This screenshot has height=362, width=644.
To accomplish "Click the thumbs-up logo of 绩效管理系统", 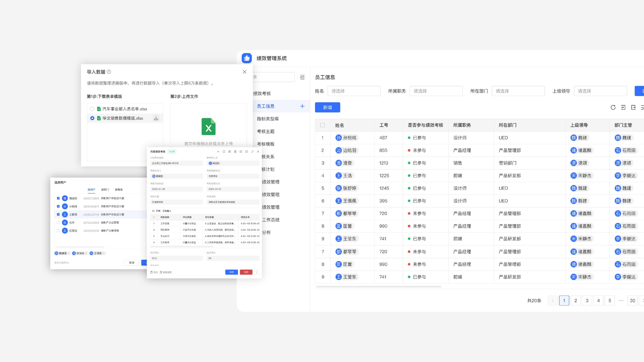I will 247,58.
